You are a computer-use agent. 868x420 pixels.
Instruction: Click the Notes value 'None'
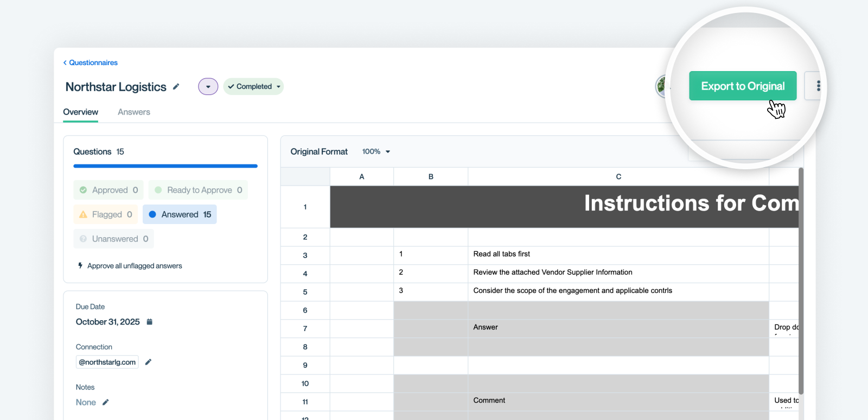click(x=86, y=402)
